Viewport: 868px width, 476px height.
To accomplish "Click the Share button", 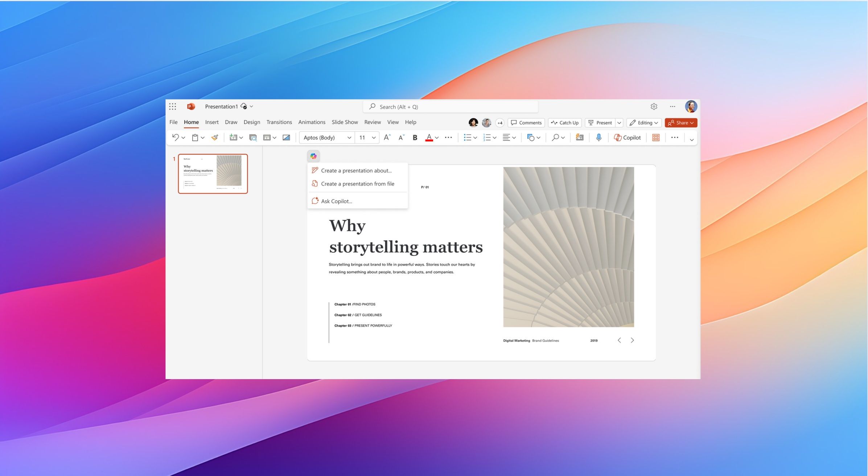I will tap(680, 123).
